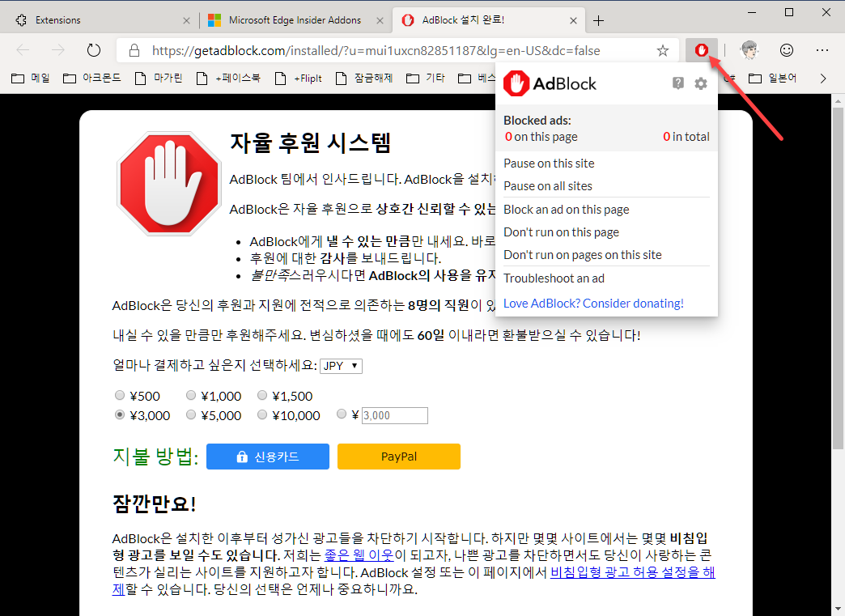
Task: Click the forward navigation arrow
Action: tap(57, 51)
